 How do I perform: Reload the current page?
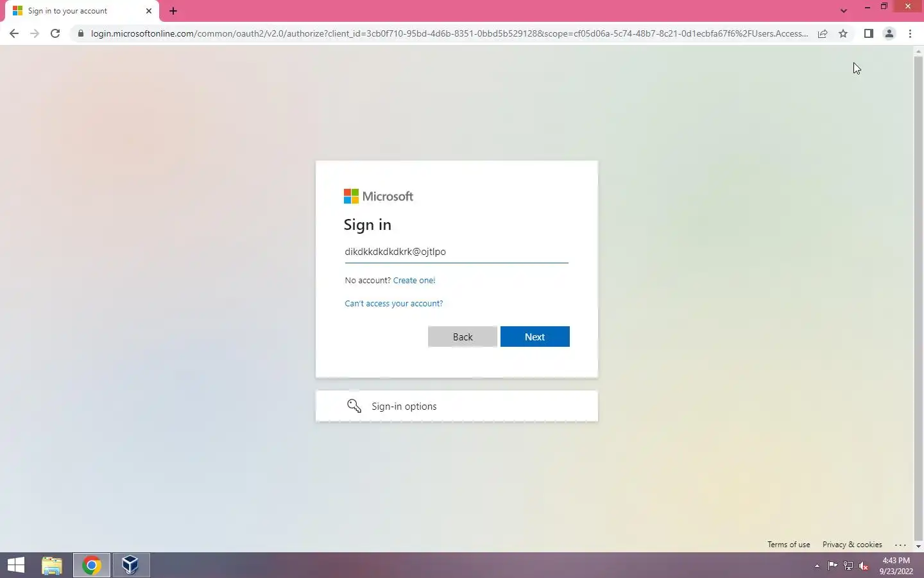click(55, 33)
